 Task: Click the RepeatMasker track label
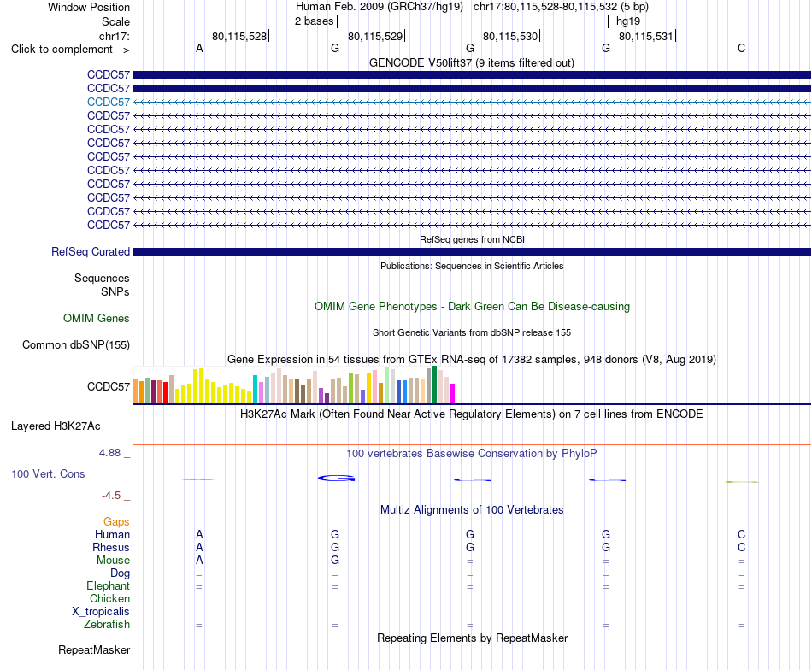(x=94, y=649)
